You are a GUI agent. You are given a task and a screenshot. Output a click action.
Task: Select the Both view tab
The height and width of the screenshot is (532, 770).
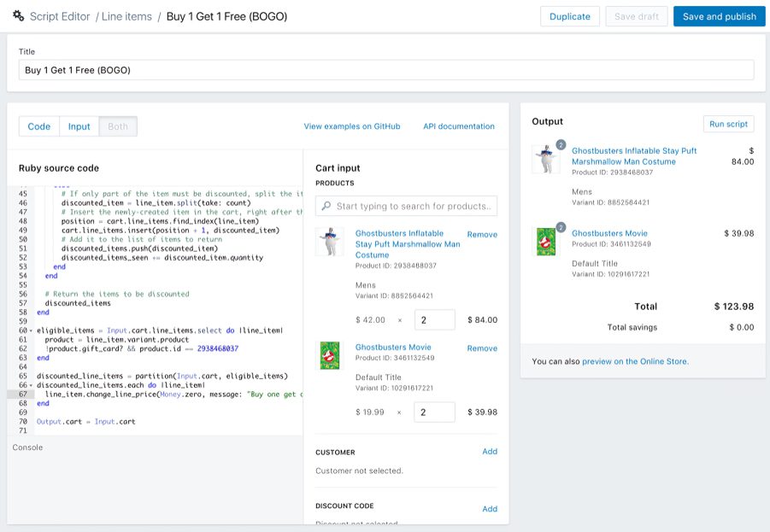click(x=118, y=126)
